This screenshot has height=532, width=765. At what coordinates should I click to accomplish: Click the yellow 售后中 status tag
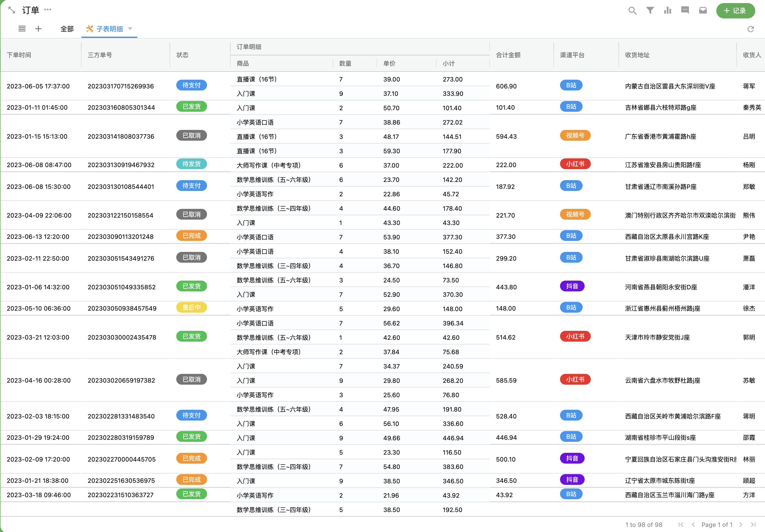[x=192, y=308]
